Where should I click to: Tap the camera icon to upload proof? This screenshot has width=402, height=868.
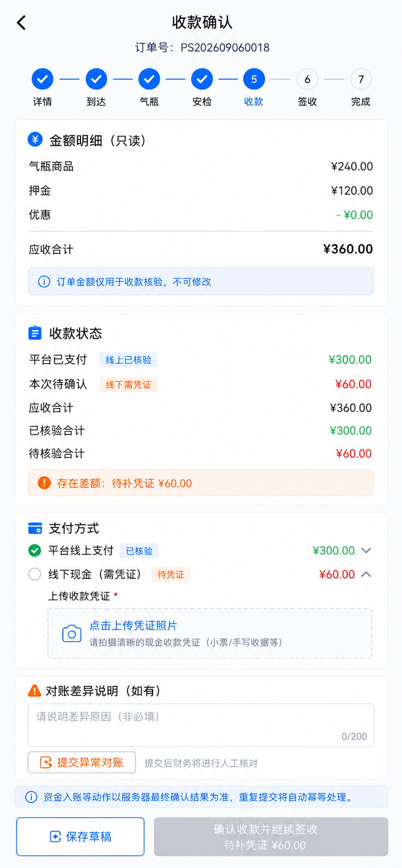point(72,634)
